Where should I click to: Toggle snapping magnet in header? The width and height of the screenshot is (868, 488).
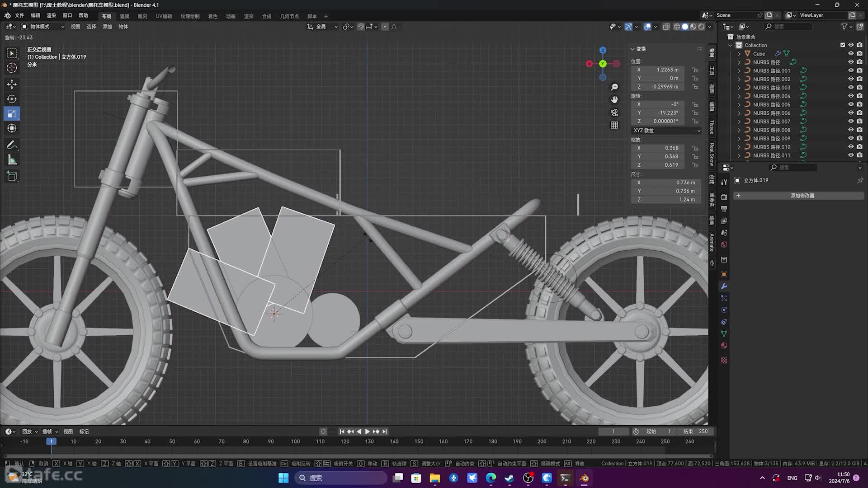tap(361, 27)
